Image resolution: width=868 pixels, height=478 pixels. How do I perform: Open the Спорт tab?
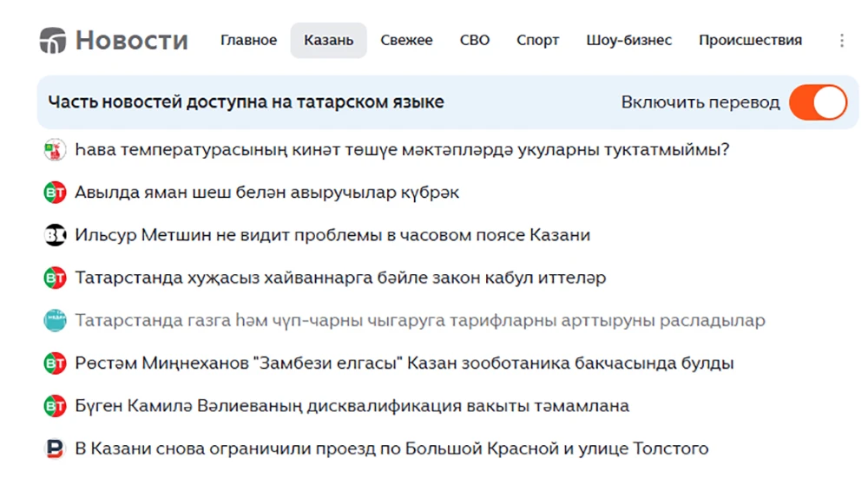coord(537,41)
